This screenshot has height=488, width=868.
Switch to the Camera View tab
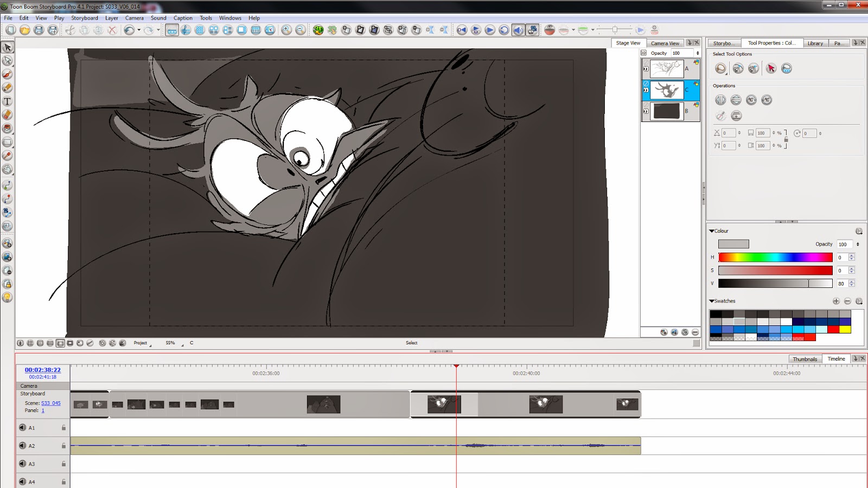pyautogui.click(x=665, y=43)
